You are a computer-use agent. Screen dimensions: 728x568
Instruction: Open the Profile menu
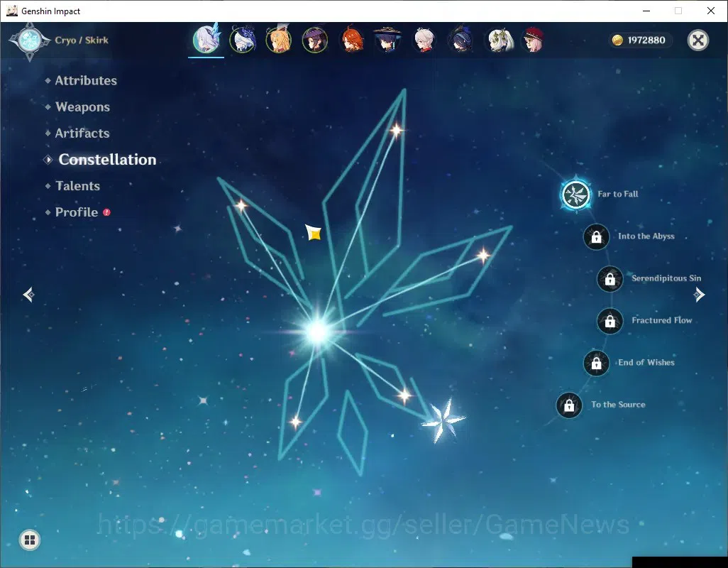[77, 212]
